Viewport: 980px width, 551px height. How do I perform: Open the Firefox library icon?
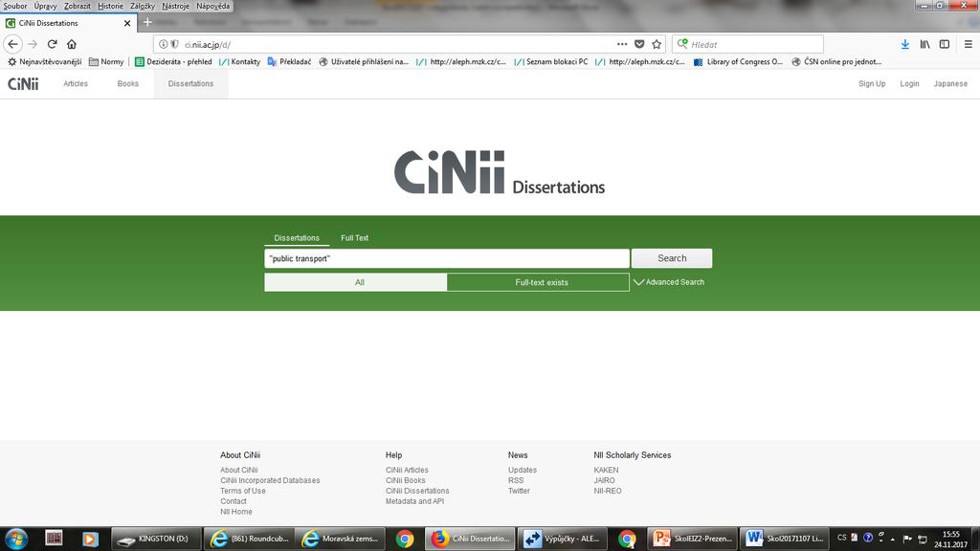click(x=925, y=44)
